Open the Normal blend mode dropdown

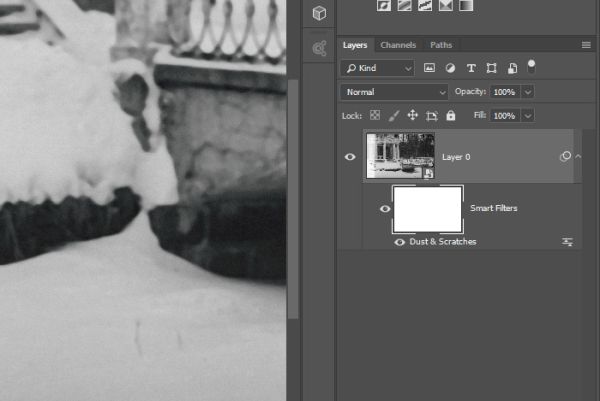coord(394,92)
